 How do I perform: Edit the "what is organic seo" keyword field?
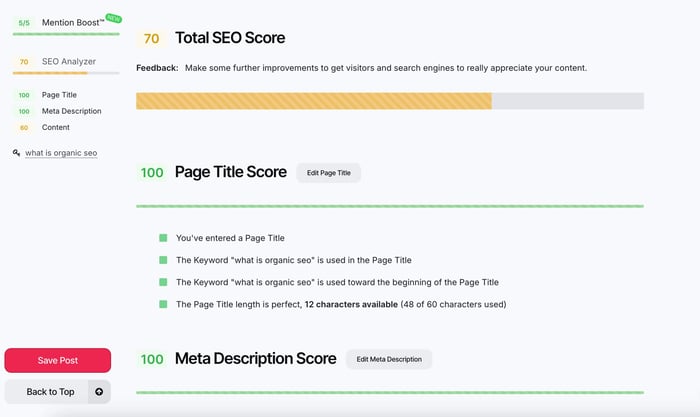click(61, 153)
